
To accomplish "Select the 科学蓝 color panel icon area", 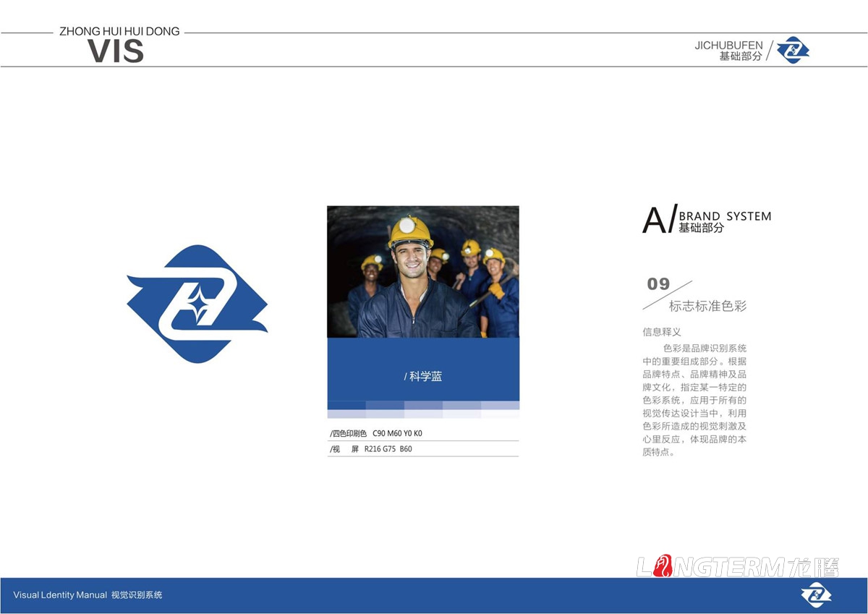I will 423,370.
